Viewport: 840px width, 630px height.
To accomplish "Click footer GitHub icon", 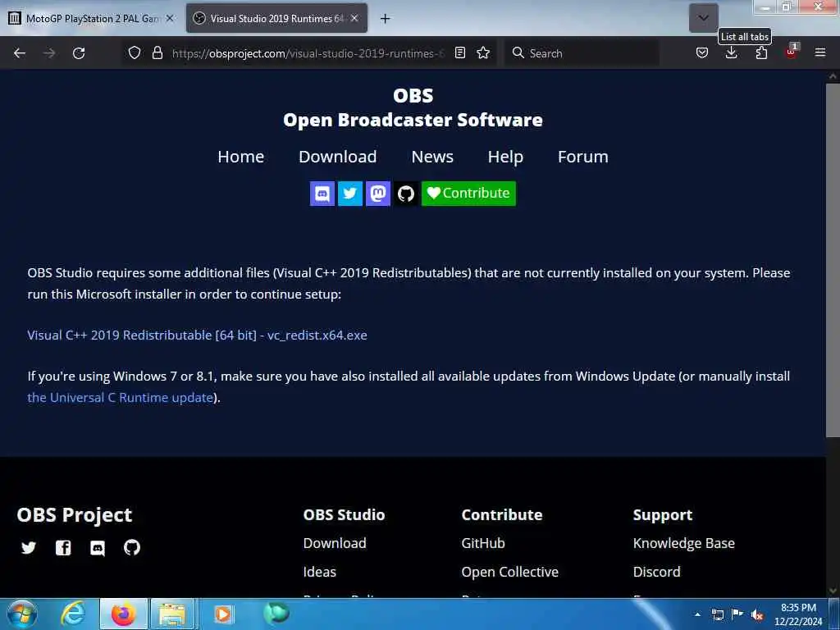I will (132, 547).
